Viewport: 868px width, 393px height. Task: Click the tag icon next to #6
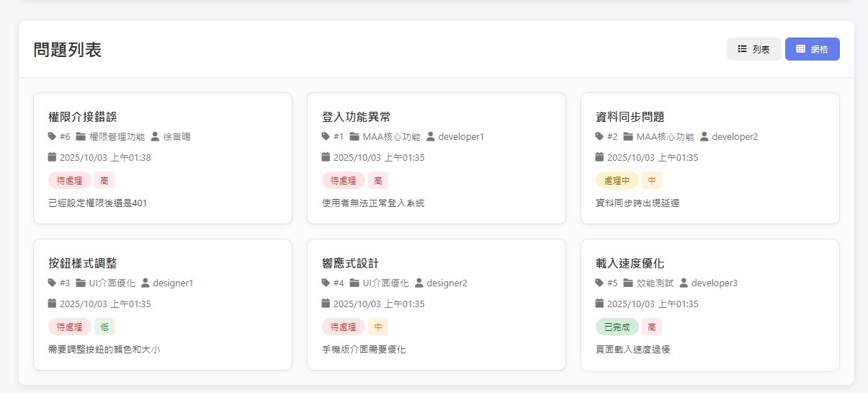coord(52,136)
